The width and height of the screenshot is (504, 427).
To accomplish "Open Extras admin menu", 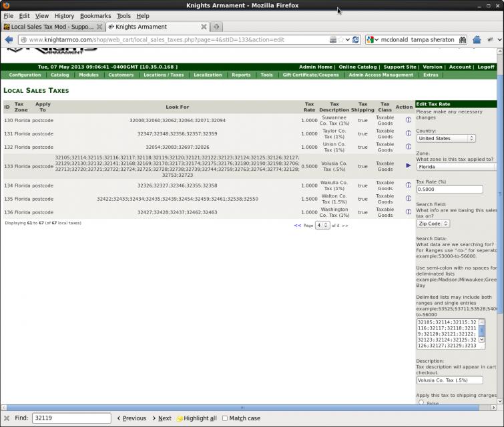I will 431,75.
